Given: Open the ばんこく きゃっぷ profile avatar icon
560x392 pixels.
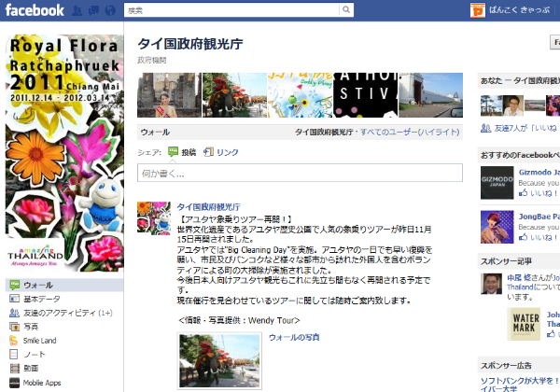Looking at the screenshot, I should (x=478, y=10).
